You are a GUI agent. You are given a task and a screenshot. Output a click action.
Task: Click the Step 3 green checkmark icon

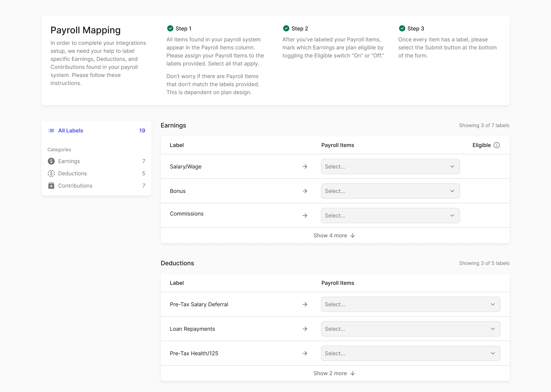(402, 29)
